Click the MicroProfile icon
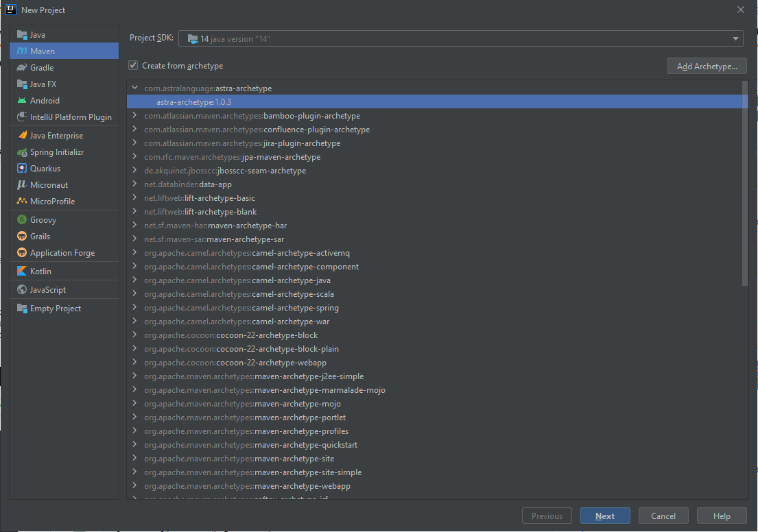758x532 pixels. point(22,201)
